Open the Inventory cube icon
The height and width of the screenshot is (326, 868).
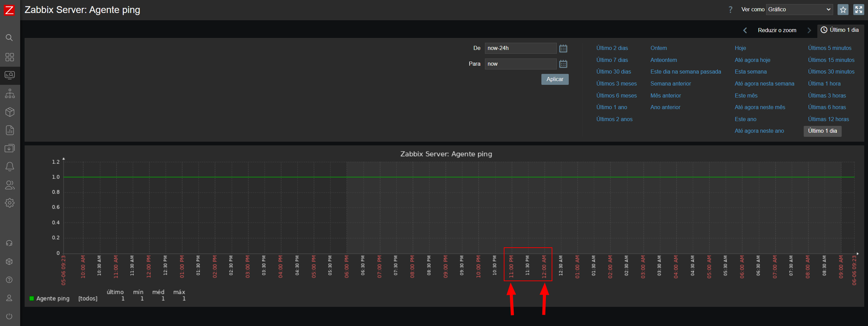pyautogui.click(x=10, y=112)
